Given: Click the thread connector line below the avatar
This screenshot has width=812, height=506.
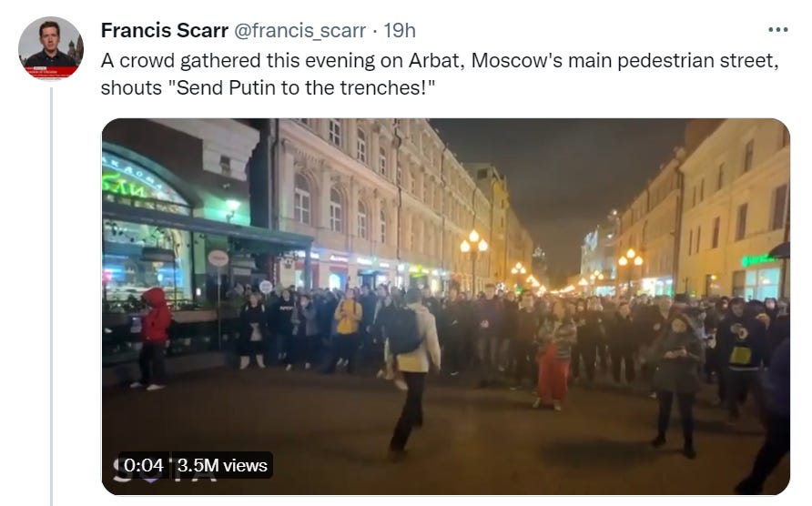Looking at the screenshot, I should pyautogui.click(x=51, y=297).
